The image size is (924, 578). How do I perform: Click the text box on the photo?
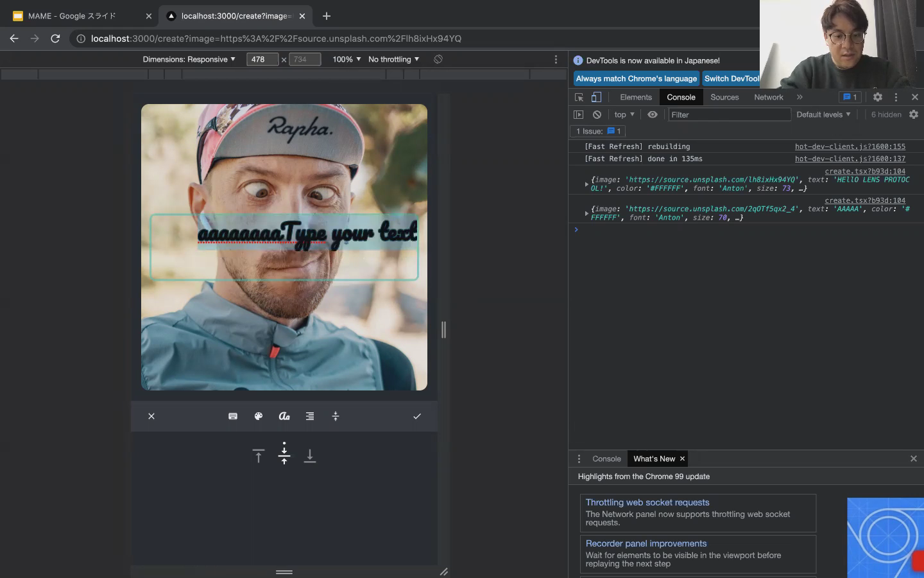(x=284, y=247)
